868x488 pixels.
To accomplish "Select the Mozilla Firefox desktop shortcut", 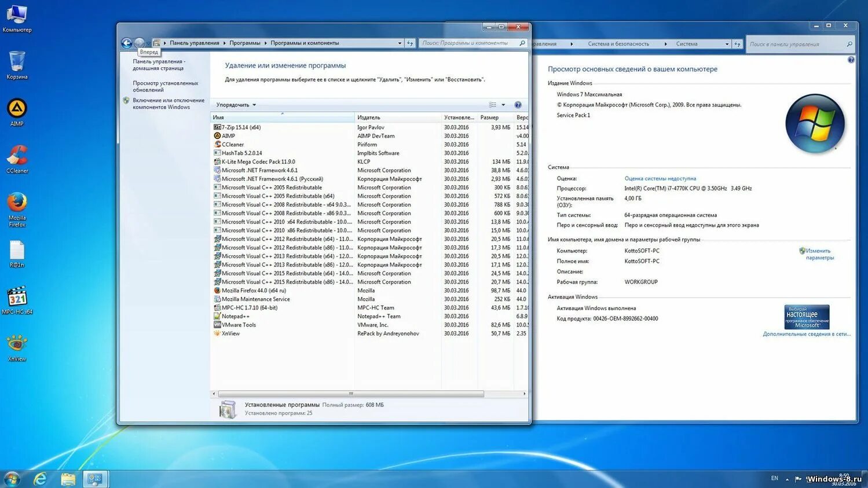I will click(x=17, y=210).
